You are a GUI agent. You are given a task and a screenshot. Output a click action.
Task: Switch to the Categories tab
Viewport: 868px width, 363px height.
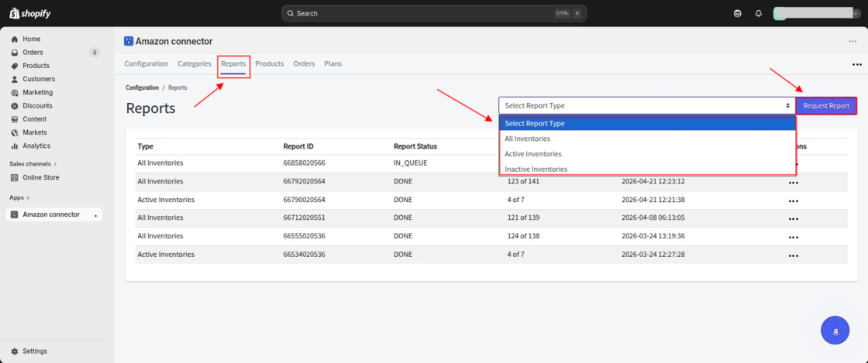point(194,63)
